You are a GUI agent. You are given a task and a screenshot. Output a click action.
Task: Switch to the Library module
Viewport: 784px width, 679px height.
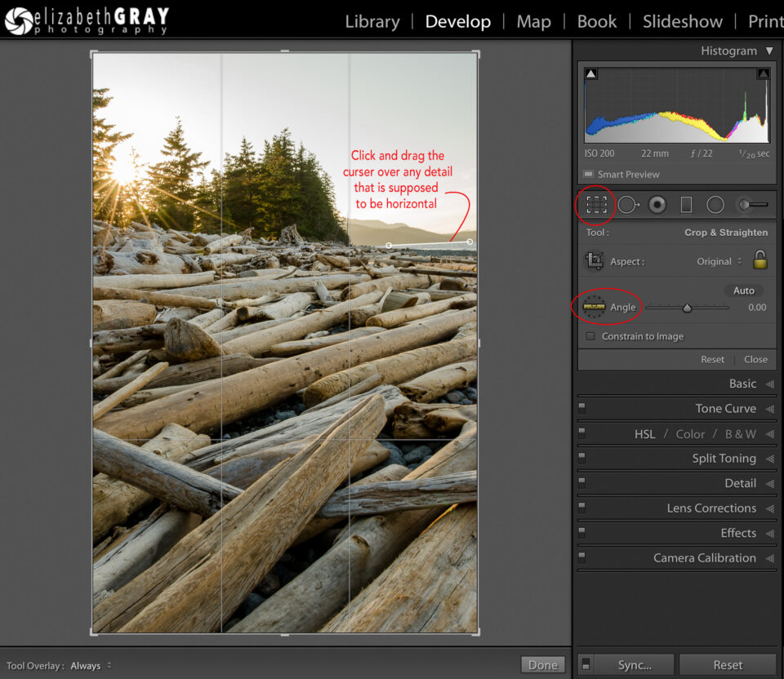coord(372,21)
